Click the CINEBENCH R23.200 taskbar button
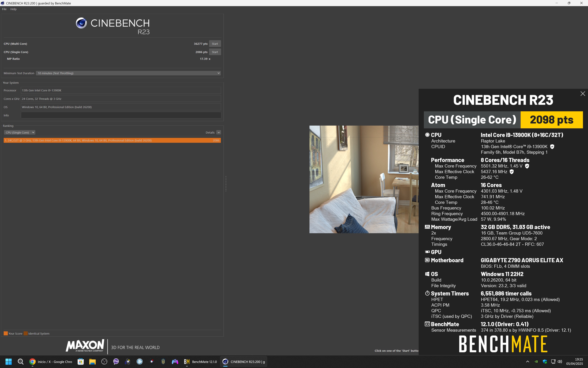This screenshot has height=368, width=588. pyautogui.click(x=243, y=362)
